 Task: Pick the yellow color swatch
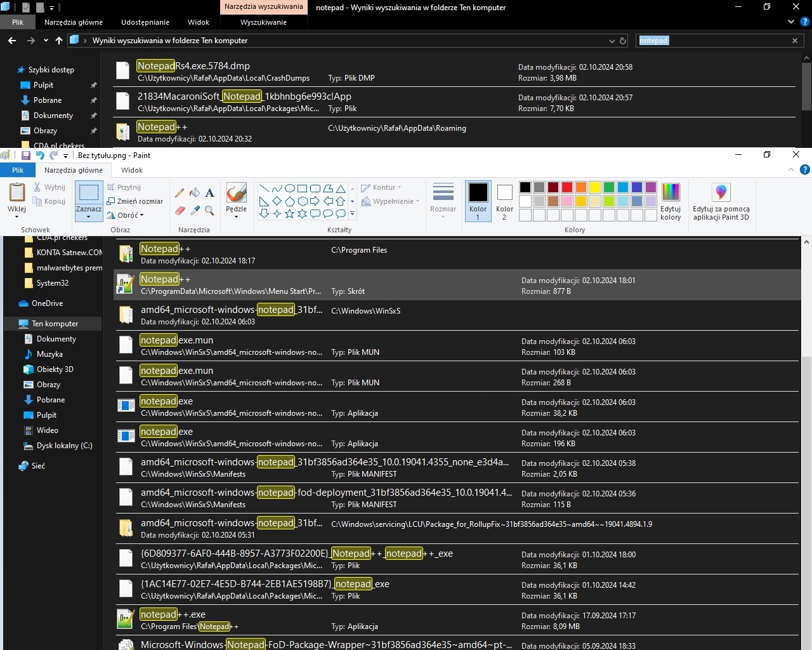595,187
